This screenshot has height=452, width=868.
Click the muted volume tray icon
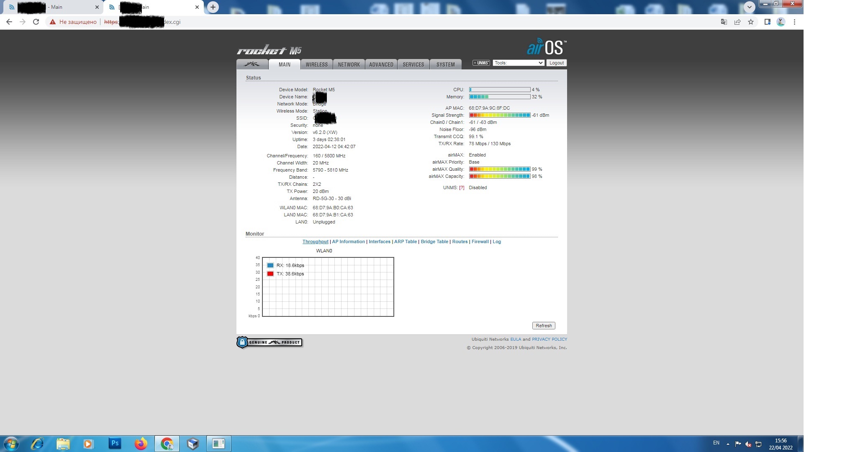[748, 444]
